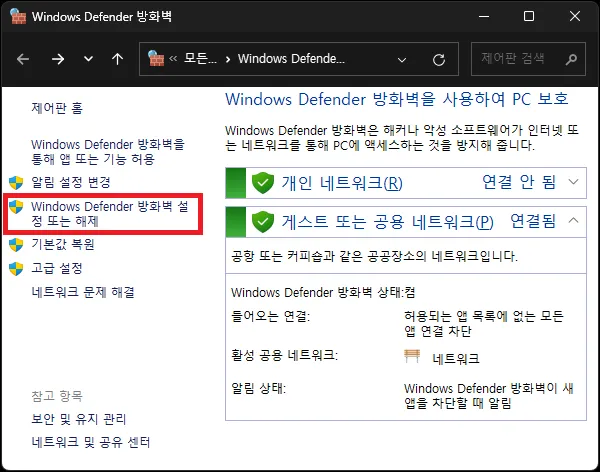Click the green shield on 개인 네트워크 row
600x472 pixels.
tap(263, 183)
